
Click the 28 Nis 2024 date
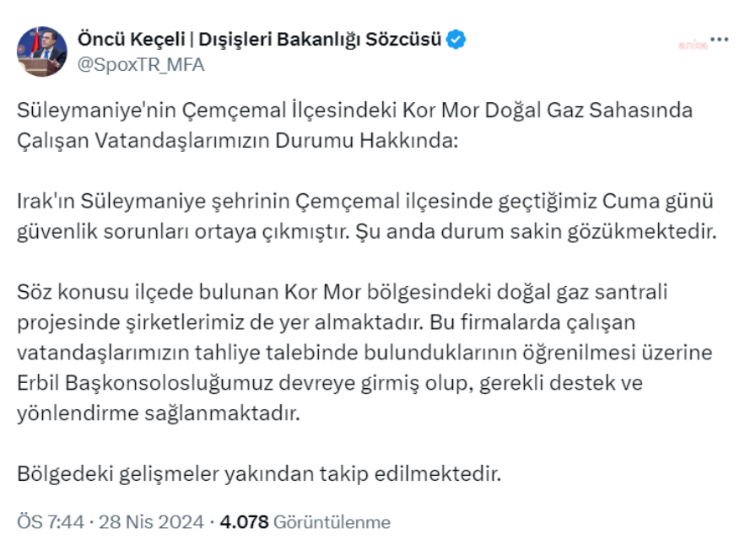point(151,522)
